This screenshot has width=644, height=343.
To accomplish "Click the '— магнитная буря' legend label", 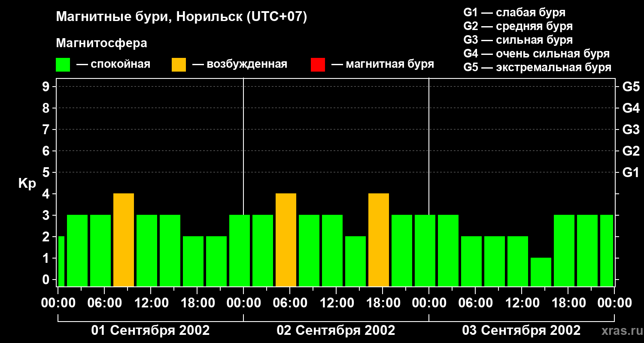I will 383,64.
